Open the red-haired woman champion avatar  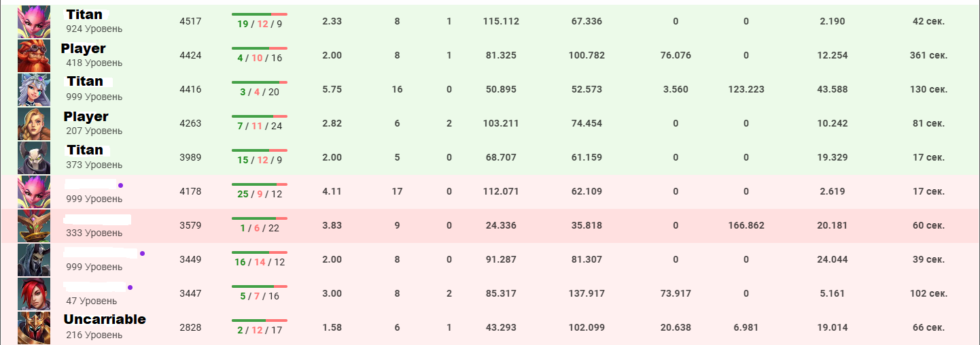pos(34,294)
